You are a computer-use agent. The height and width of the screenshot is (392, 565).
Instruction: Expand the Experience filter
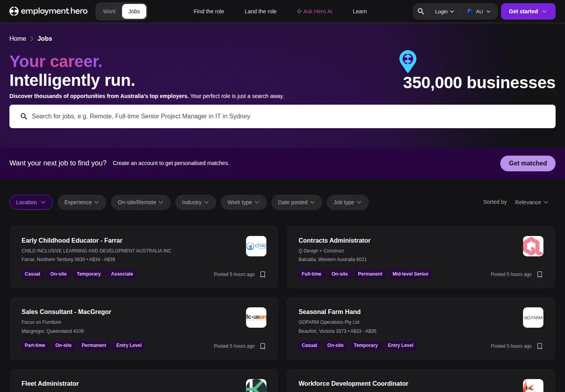point(82,202)
